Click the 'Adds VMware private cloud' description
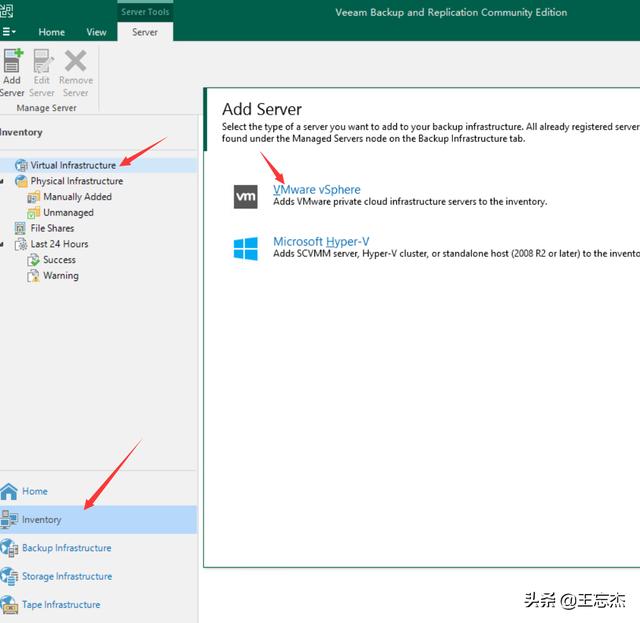 point(410,202)
